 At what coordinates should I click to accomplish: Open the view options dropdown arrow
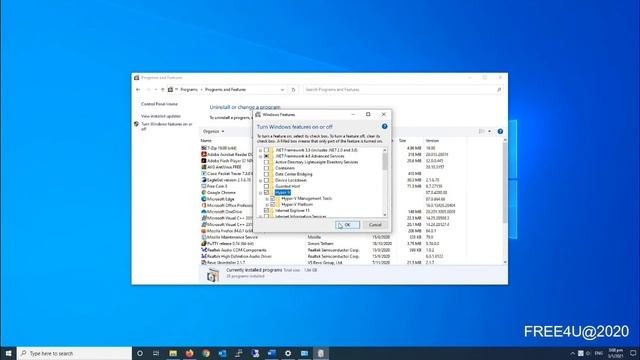coord(489,131)
